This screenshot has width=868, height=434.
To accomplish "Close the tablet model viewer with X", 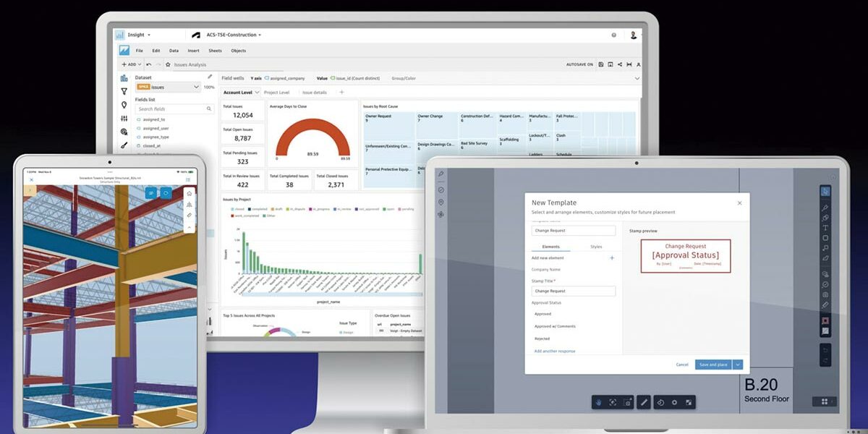I will coord(31,179).
